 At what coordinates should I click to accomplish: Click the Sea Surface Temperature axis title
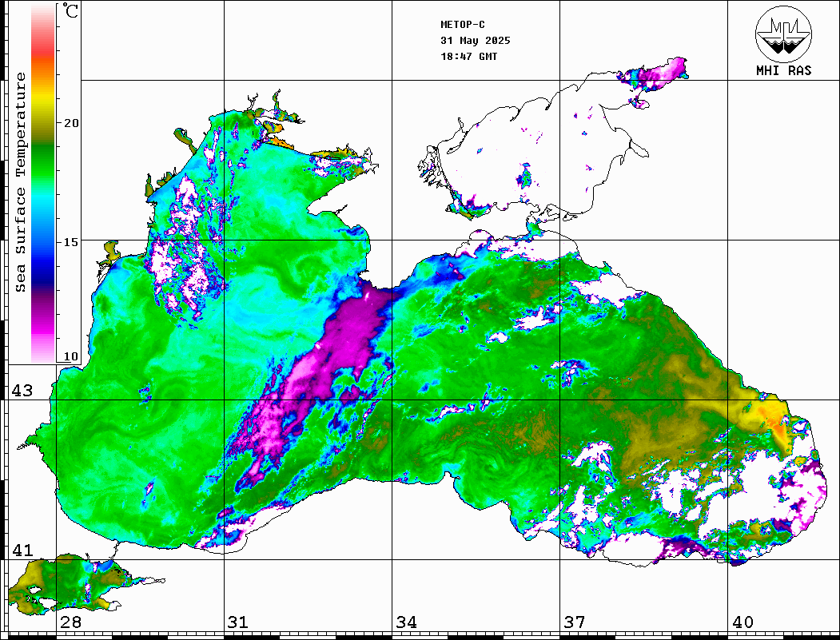(x=20, y=182)
